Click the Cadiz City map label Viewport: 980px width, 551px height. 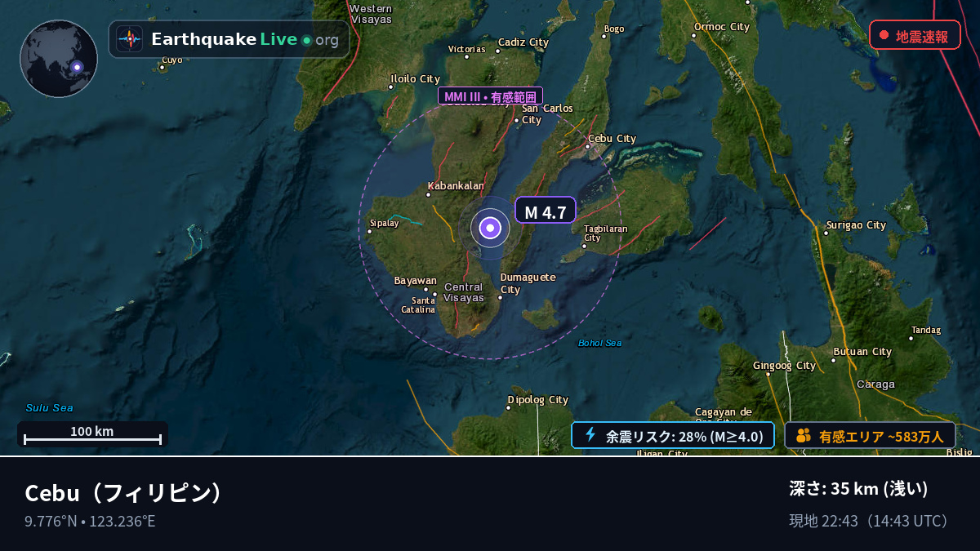tap(523, 42)
